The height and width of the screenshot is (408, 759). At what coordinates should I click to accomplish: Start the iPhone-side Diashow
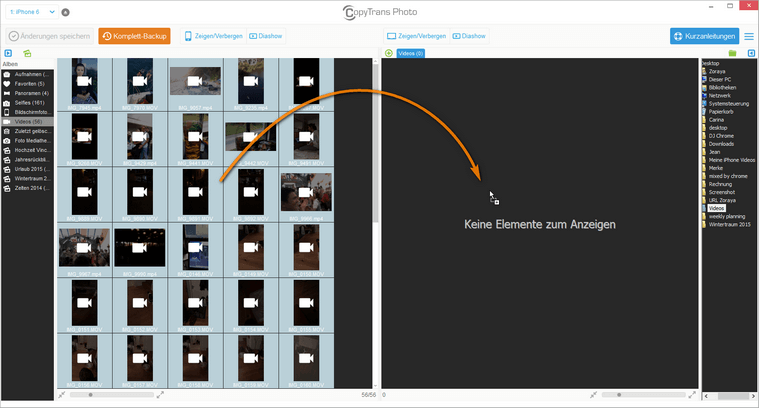coord(266,36)
